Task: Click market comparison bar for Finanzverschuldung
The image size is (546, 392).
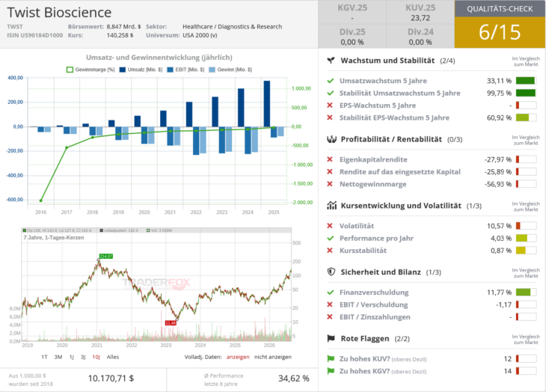Action: 526,293
